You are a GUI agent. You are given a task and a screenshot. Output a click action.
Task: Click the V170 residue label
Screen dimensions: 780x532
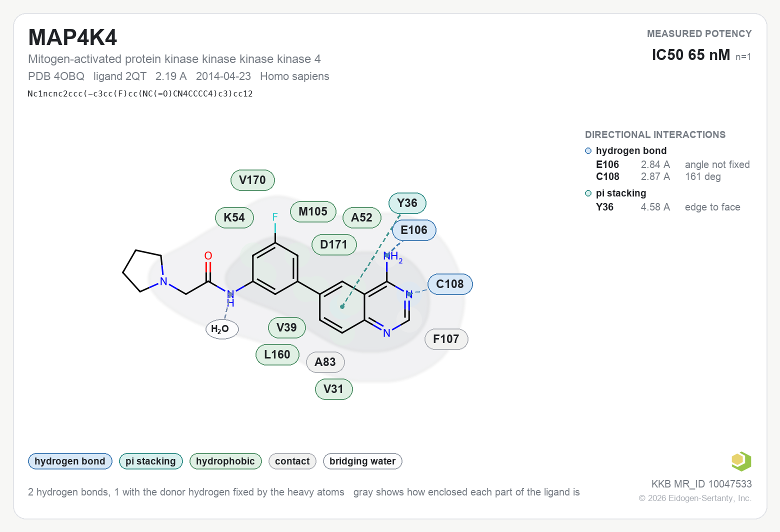point(252,180)
